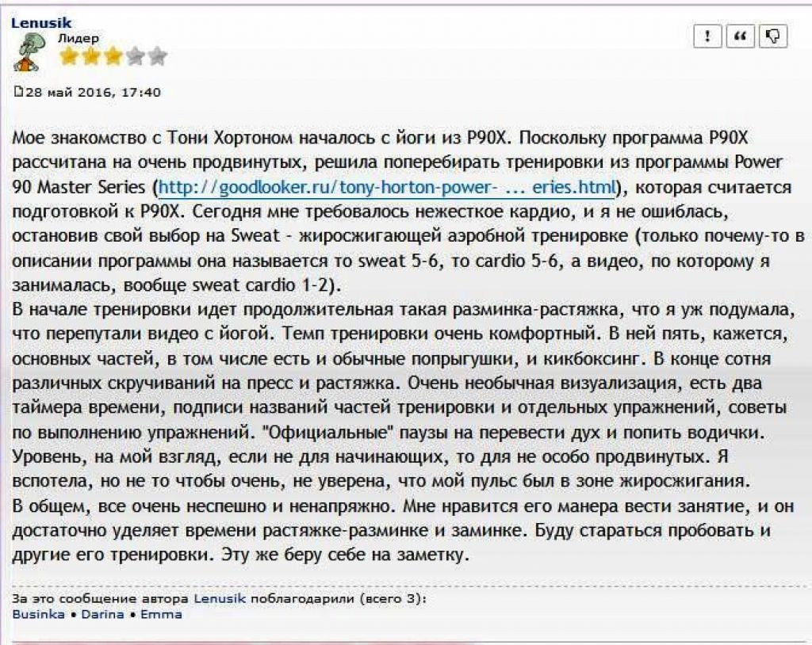Viewport: 812px width, 645px height.
Task: Click the Лидер rank label
Action: click(79, 38)
